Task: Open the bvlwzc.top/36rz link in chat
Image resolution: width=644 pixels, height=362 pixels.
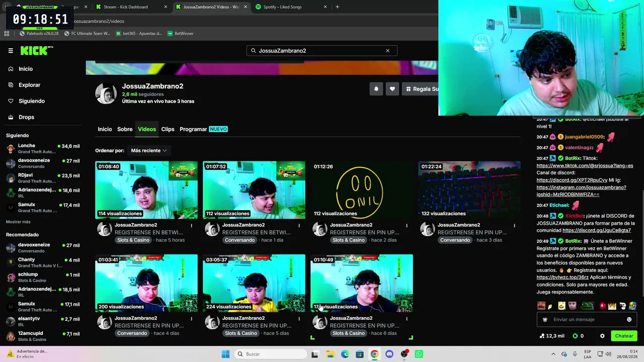Action: tap(562, 278)
